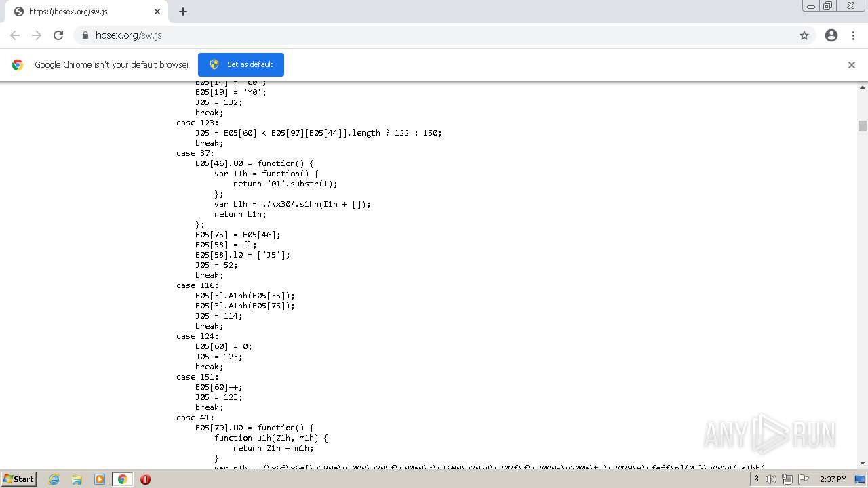Minimize the Chrome window
Viewport: 868px width, 488px height.
pos(811,6)
